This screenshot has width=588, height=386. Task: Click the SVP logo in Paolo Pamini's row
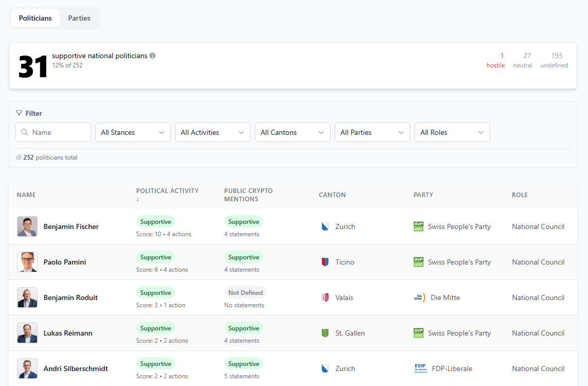pyautogui.click(x=419, y=262)
